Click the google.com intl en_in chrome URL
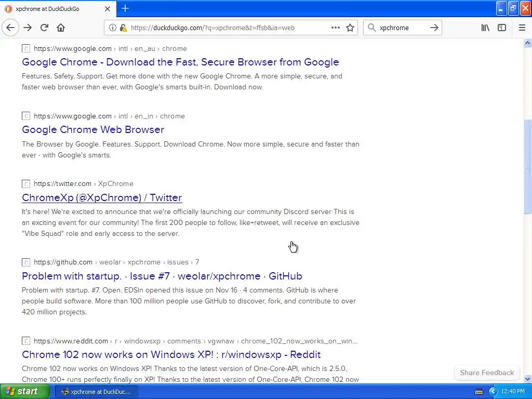Viewport: 532px width, 399px height. point(109,116)
